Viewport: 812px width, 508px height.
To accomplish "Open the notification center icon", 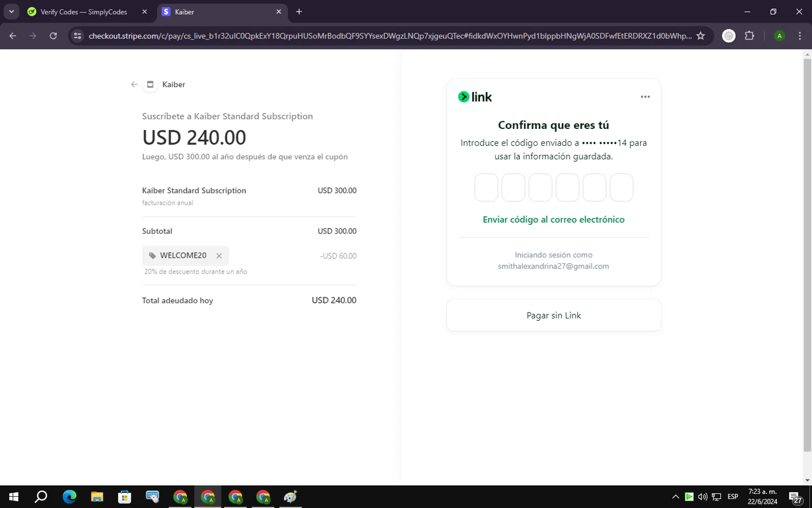I will point(795,497).
